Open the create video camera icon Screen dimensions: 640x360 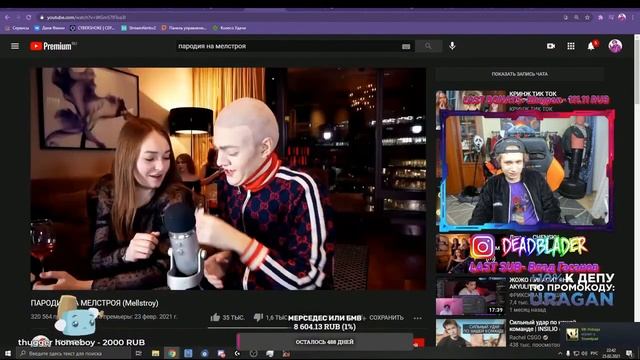pyautogui.click(x=551, y=46)
